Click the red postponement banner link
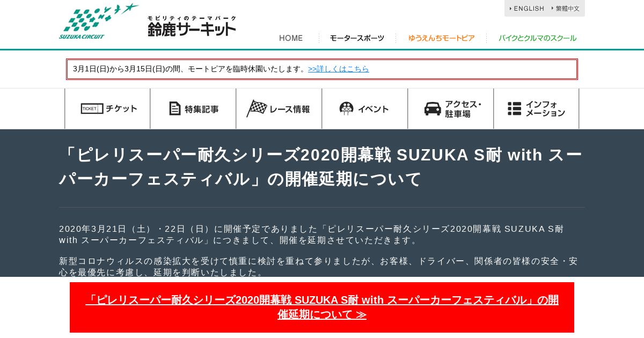The width and height of the screenshot is (644, 338). coord(322,307)
